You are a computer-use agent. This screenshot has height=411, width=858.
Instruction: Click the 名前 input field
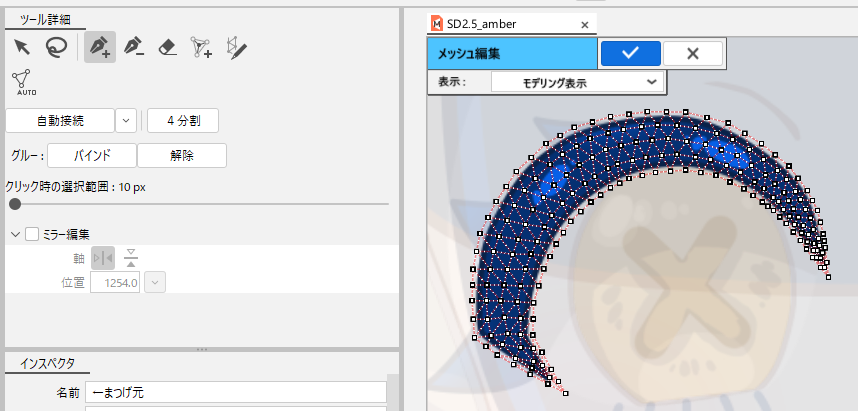(x=235, y=392)
